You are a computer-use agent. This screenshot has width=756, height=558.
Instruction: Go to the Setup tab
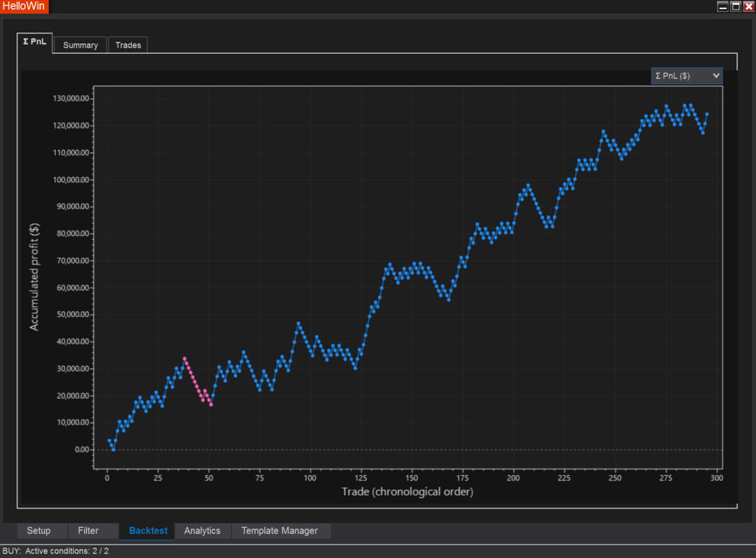pos(39,530)
